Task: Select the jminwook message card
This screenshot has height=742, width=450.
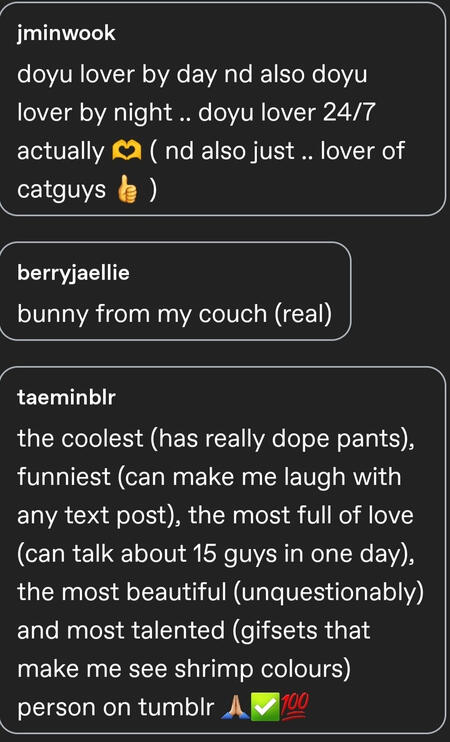Action: 222,109
